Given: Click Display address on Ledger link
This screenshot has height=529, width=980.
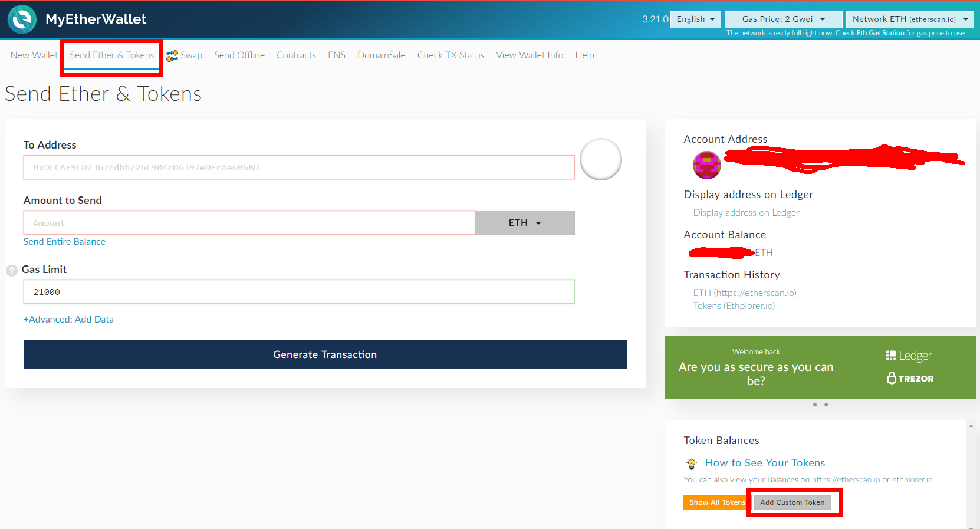Looking at the screenshot, I should pyautogui.click(x=746, y=213).
